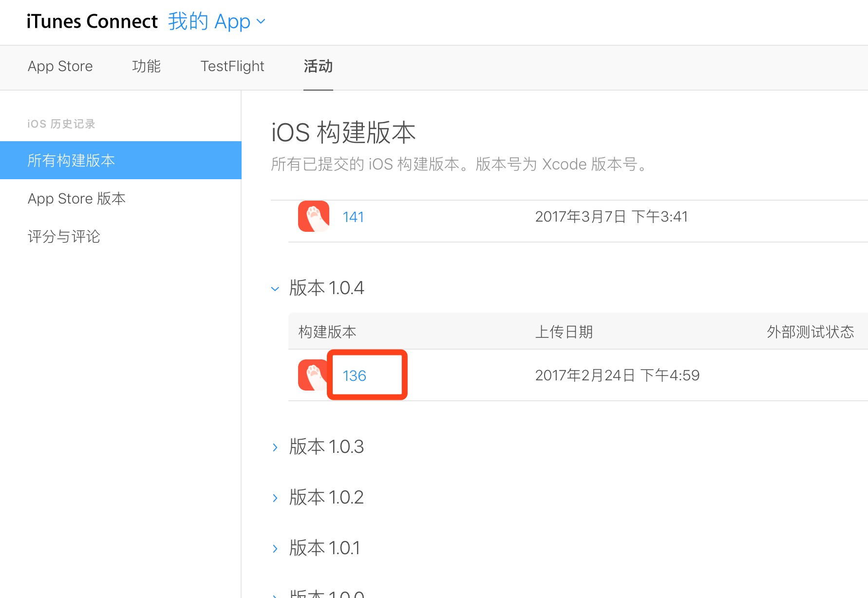Click the app icon beside build 136
The image size is (868, 598).
coord(313,375)
